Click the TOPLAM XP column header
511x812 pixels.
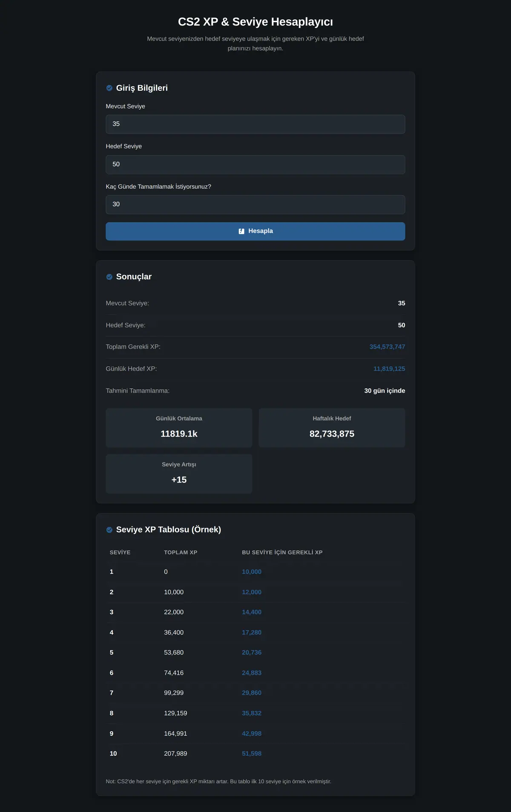(x=181, y=552)
